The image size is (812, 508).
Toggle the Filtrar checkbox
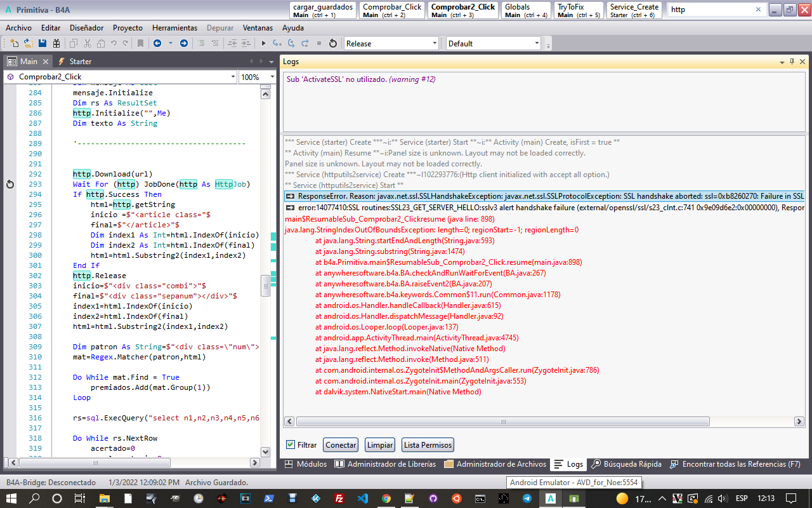(291, 445)
